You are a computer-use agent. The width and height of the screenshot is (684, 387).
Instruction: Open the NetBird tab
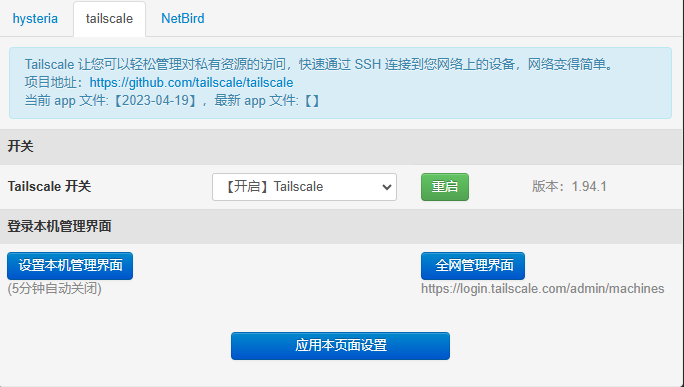pos(183,19)
